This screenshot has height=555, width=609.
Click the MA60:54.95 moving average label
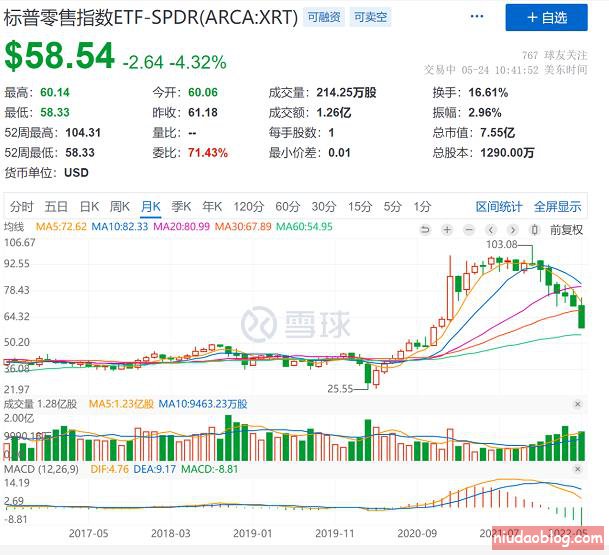click(304, 226)
